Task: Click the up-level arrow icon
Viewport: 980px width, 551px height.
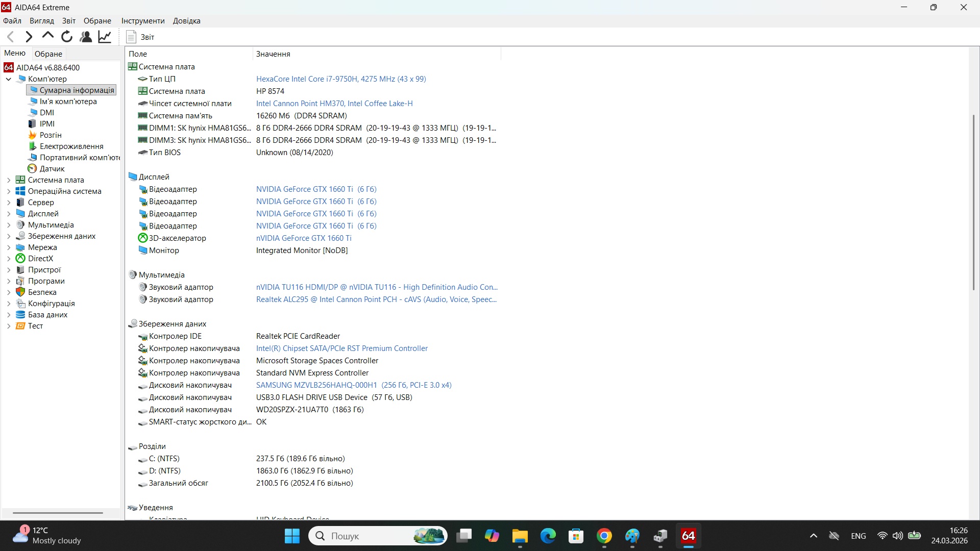Action: [x=47, y=36]
